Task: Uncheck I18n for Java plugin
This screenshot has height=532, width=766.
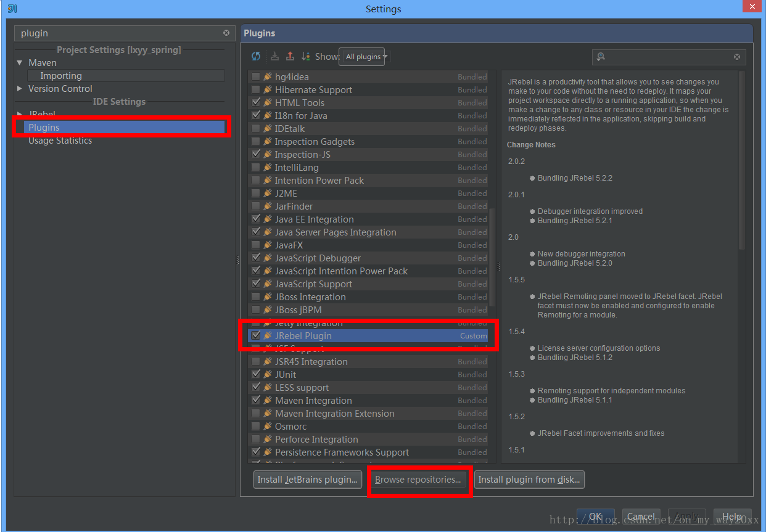Action: tap(255, 115)
